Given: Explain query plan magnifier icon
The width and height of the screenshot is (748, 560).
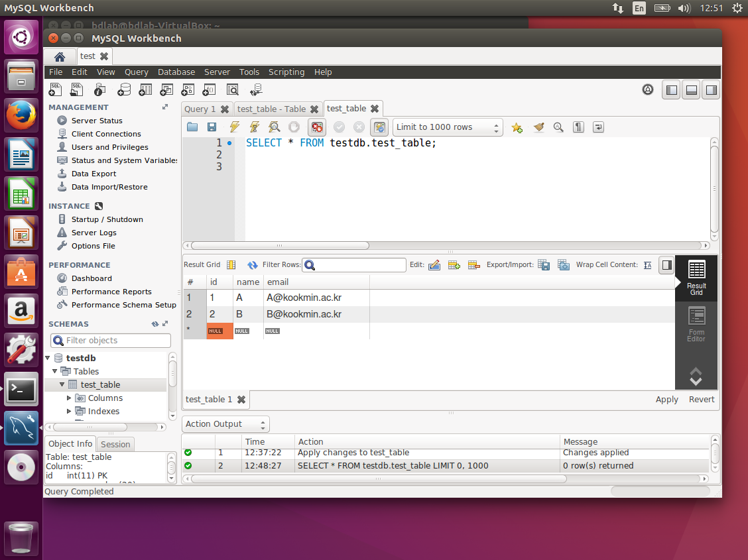Looking at the screenshot, I should [275, 127].
